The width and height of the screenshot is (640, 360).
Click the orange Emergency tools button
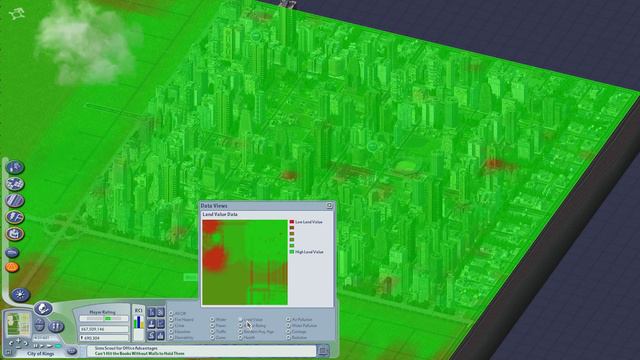(x=12, y=267)
